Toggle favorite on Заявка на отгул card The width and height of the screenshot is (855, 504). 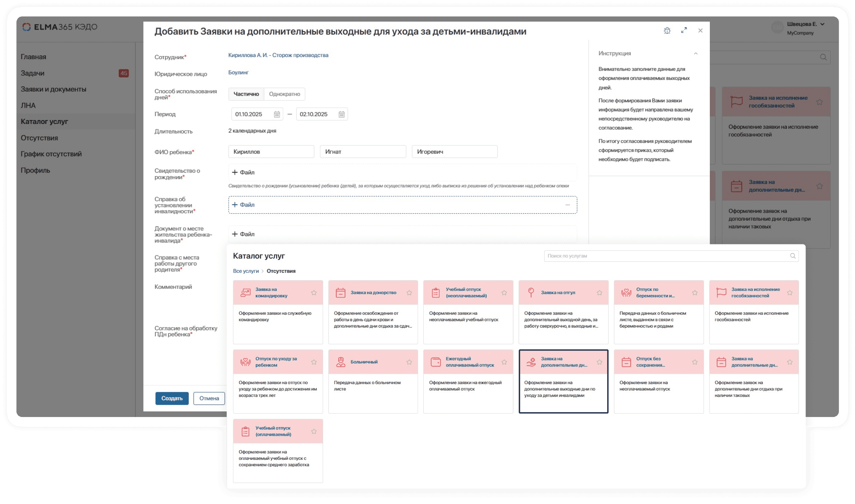tap(599, 293)
